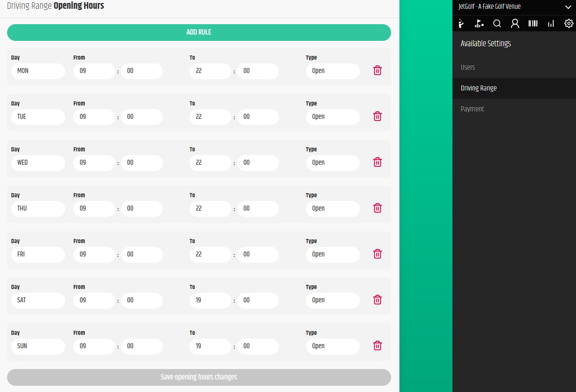Screen dimensions: 576x392
Task: Open the TUE day dropdown
Action: pyautogui.click(x=38, y=117)
